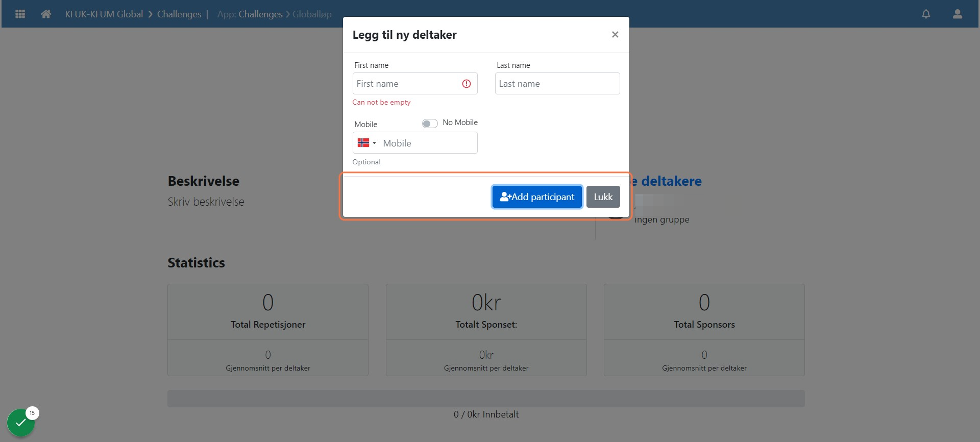Toggle the No Mobile switch

pos(430,124)
